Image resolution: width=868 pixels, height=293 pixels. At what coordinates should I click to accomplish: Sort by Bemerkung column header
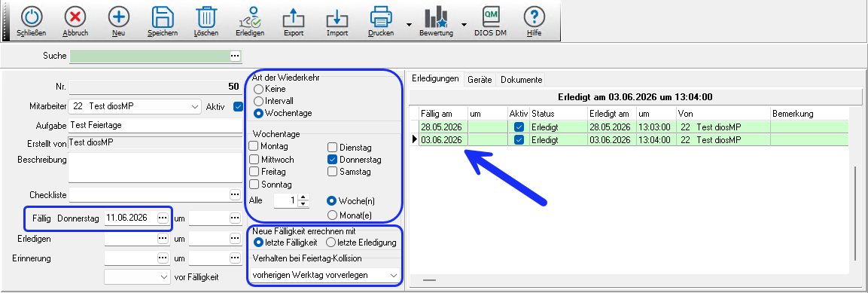coord(809,114)
